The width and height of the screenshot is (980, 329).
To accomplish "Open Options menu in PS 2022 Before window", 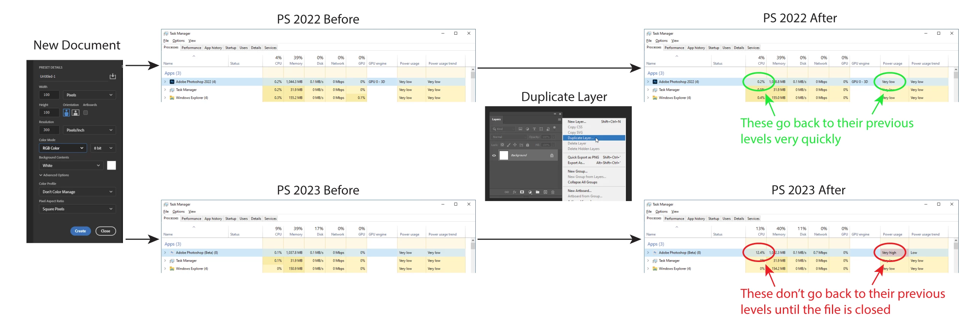I will point(178,41).
